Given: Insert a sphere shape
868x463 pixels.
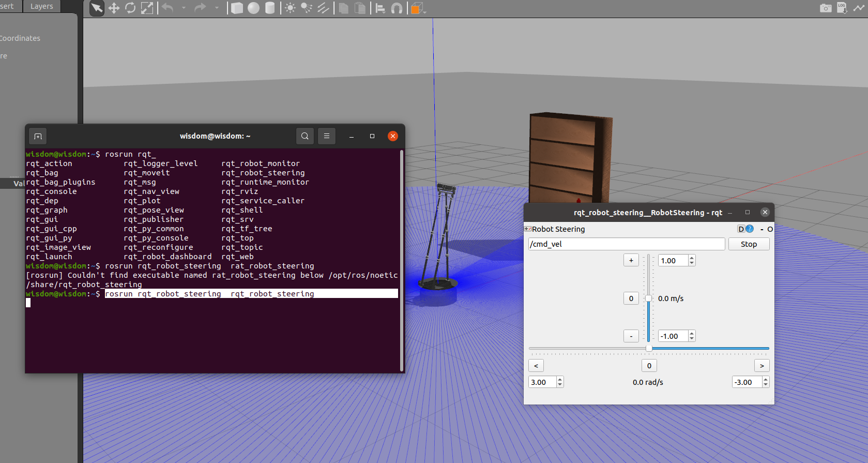Looking at the screenshot, I should 253,8.
